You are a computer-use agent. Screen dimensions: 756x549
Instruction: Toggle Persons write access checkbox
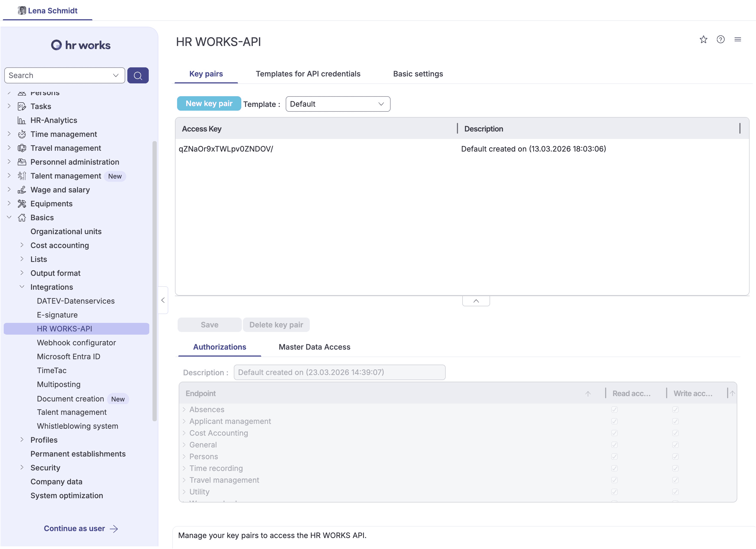[675, 457]
